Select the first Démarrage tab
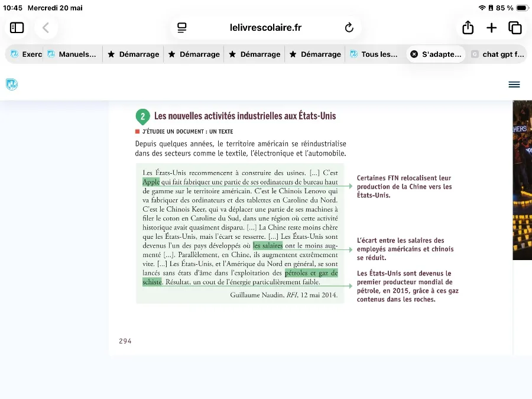 pos(134,54)
